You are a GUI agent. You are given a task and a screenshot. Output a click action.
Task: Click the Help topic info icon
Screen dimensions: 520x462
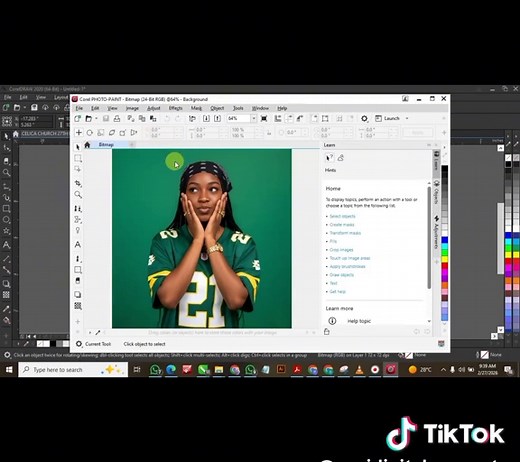click(332, 321)
